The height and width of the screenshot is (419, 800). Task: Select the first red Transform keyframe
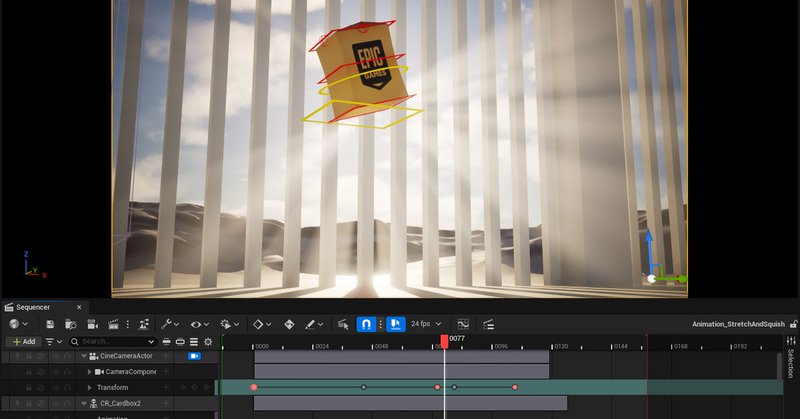[x=254, y=387]
